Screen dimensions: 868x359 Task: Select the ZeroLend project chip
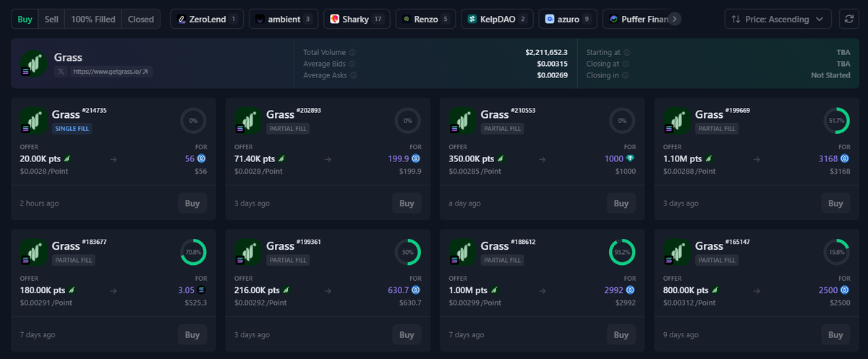[207, 20]
